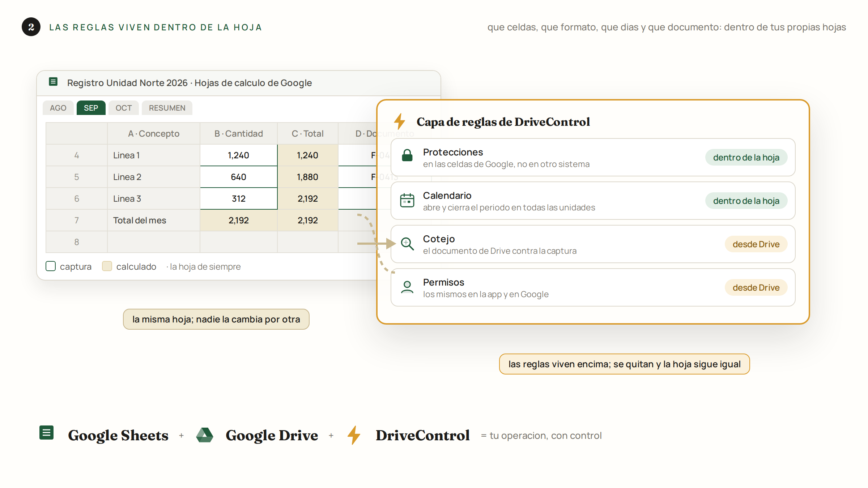This screenshot has width=868, height=488.
Task: Click Cantidad cell with 1,240
Action: point(239,155)
